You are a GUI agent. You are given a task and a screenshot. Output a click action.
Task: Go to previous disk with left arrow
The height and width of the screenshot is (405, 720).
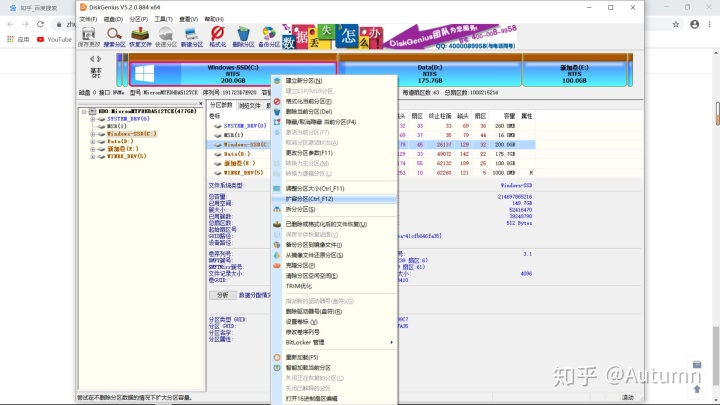(x=92, y=59)
